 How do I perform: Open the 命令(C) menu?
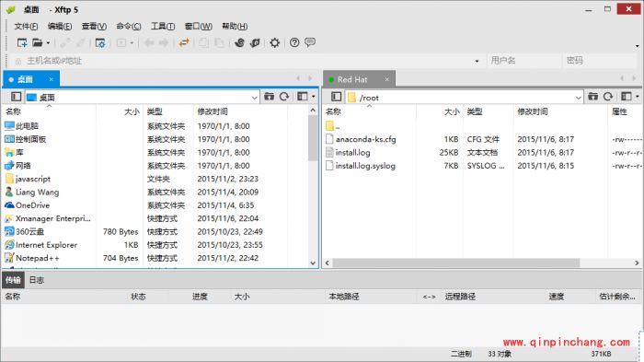[x=129, y=27]
